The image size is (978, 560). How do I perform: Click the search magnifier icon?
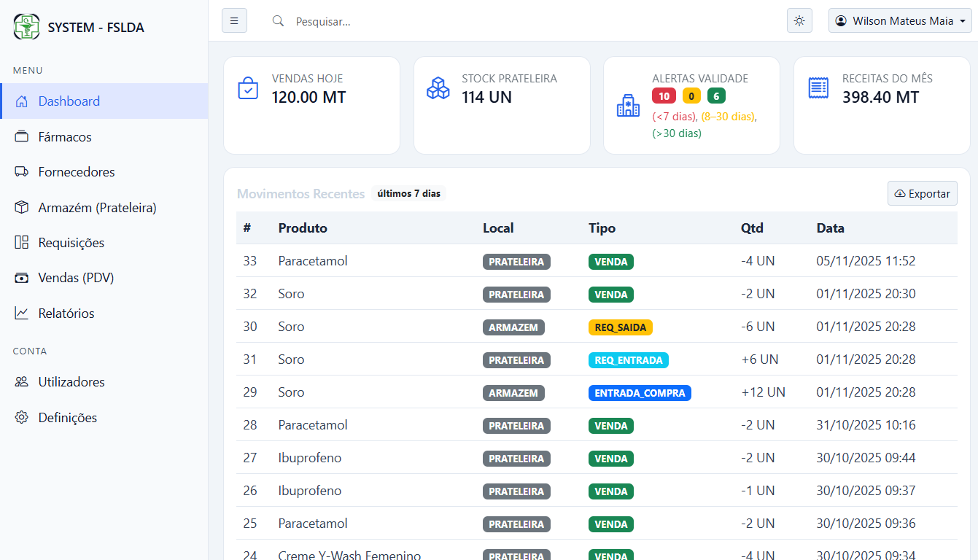pyautogui.click(x=278, y=21)
